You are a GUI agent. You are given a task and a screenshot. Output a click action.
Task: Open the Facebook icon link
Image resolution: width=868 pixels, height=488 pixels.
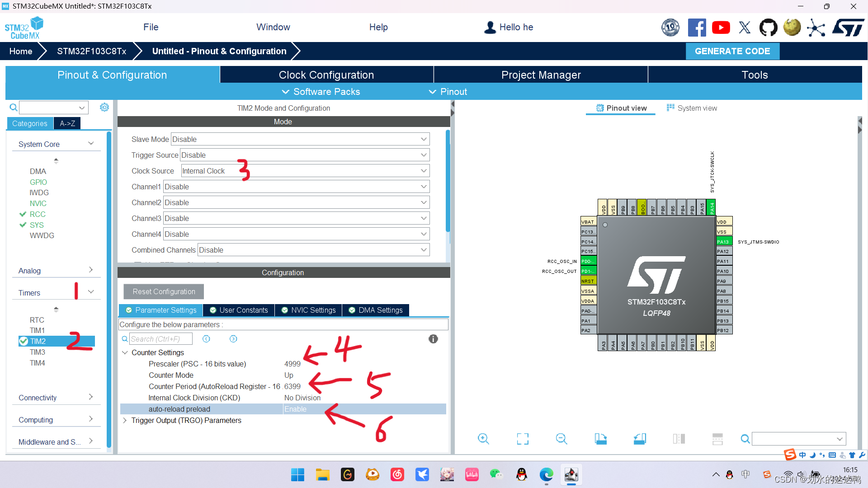(x=697, y=28)
